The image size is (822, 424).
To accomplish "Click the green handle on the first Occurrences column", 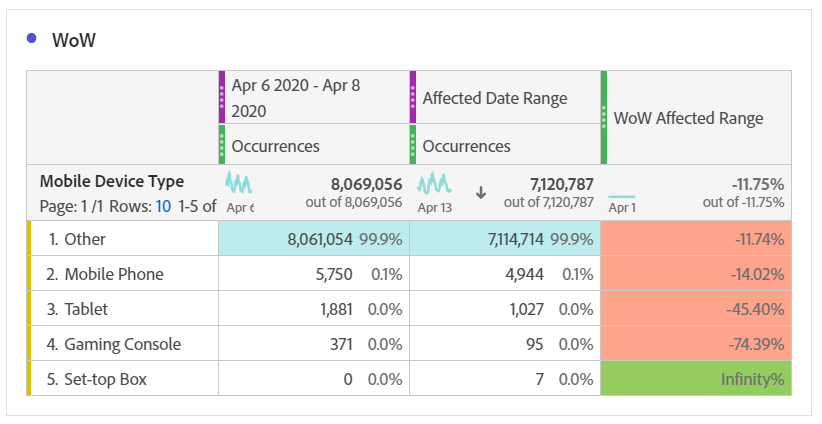I will pos(222,145).
